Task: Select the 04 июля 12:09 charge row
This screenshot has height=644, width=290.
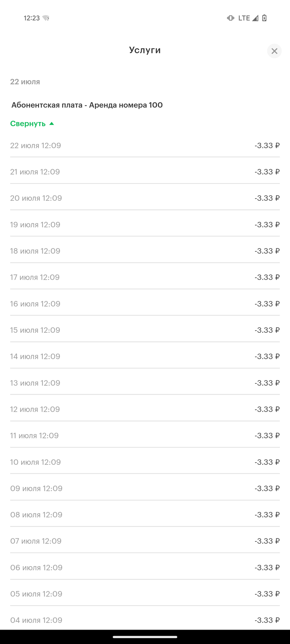Action: [x=145, y=620]
